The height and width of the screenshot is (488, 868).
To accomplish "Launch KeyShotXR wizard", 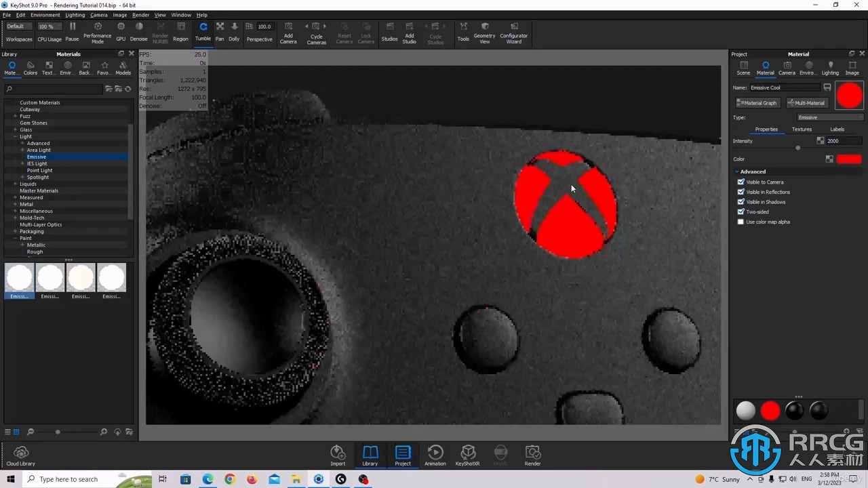I will pos(467,455).
